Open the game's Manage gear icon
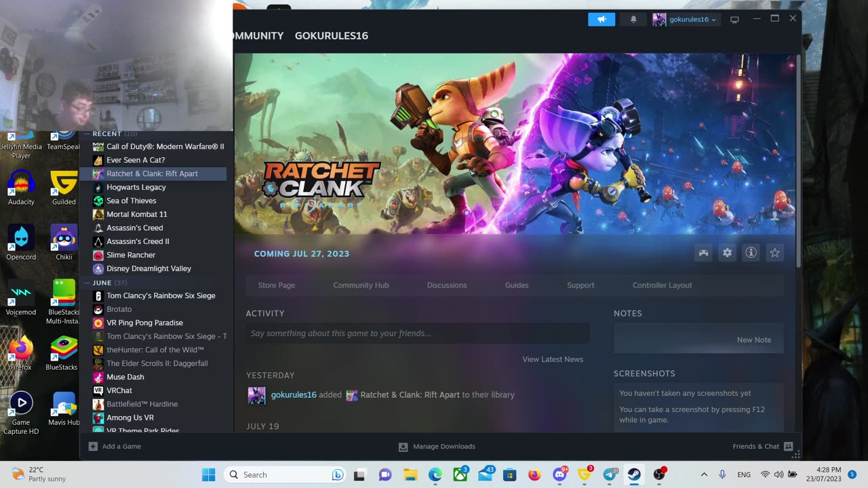This screenshot has width=868, height=488. (x=727, y=253)
